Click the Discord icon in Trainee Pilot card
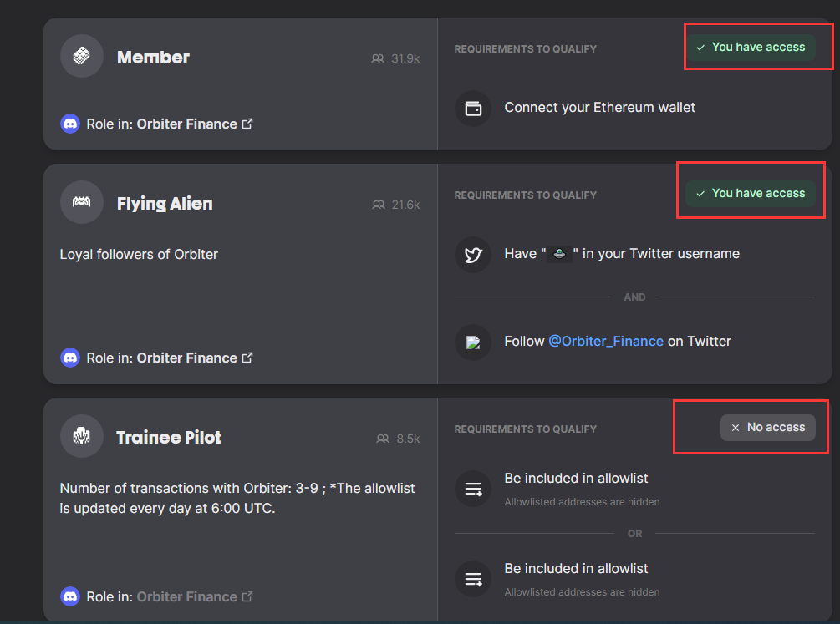 coord(70,596)
